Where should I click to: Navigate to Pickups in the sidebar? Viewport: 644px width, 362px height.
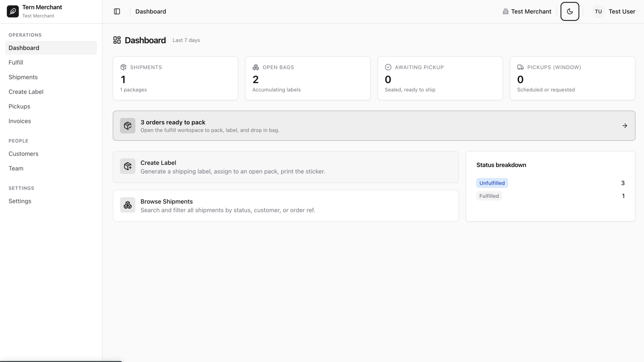[51, 106]
